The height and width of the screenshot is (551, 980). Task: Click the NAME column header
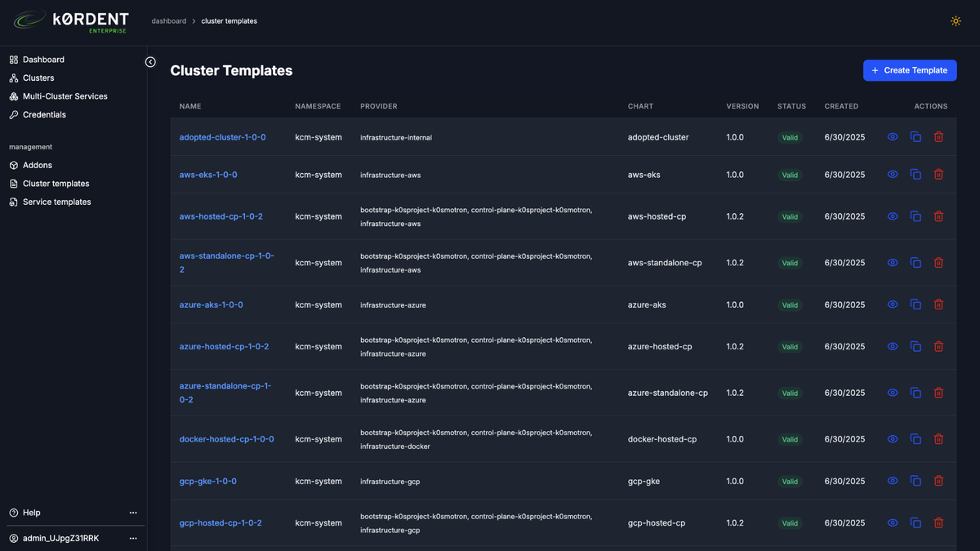point(190,106)
